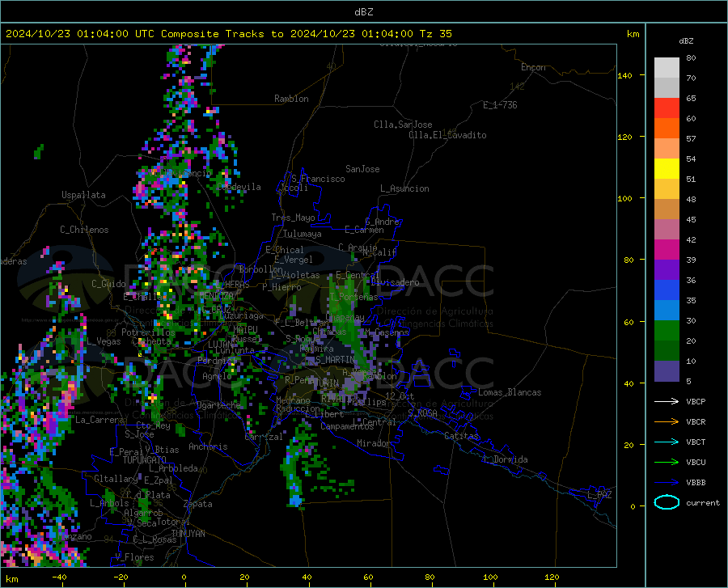Image resolution: width=728 pixels, height=588 pixels.
Task: Click the composite tracks timestamp header
Action: pyautogui.click(x=228, y=34)
